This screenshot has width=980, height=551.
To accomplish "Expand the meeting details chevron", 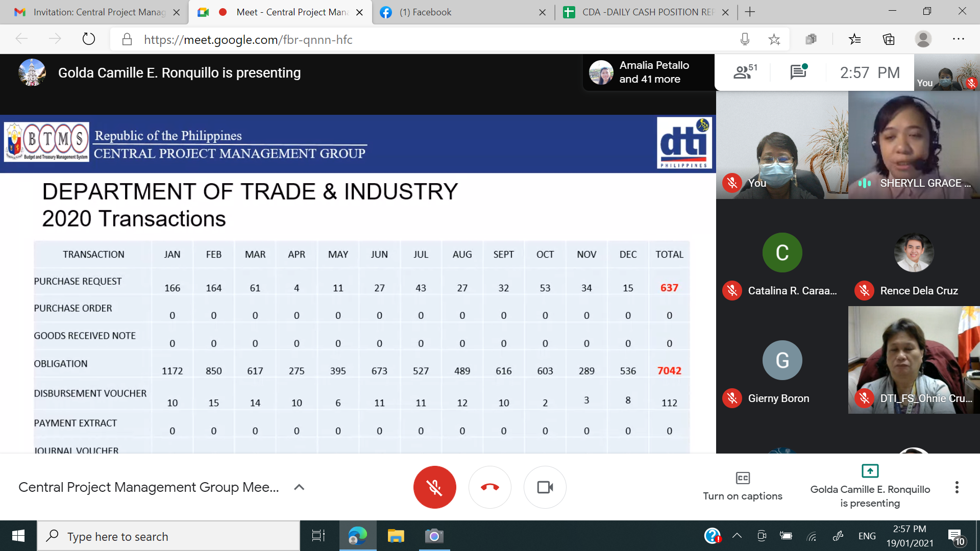I will click(x=300, y=487).
